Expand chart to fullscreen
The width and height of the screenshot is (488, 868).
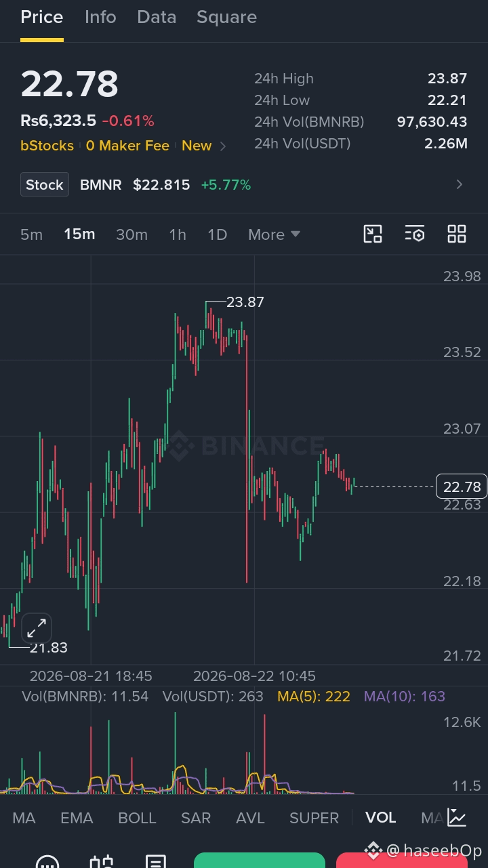pos(37,628)
